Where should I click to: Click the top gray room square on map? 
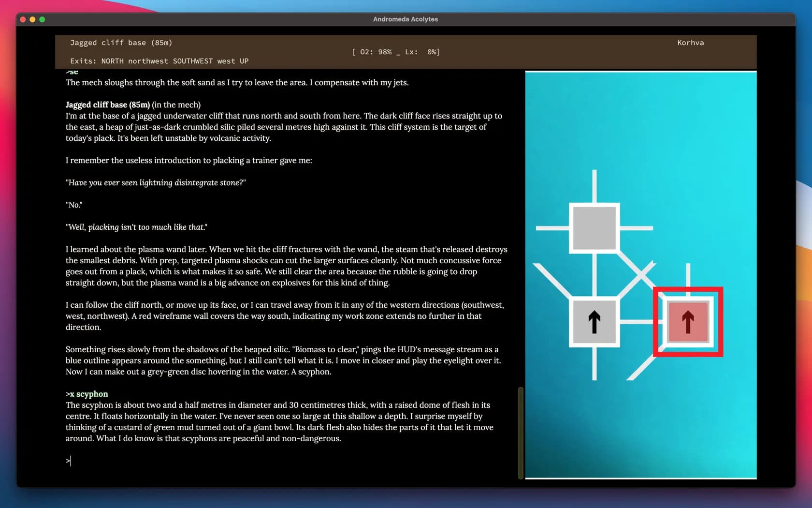click(594, 228)
